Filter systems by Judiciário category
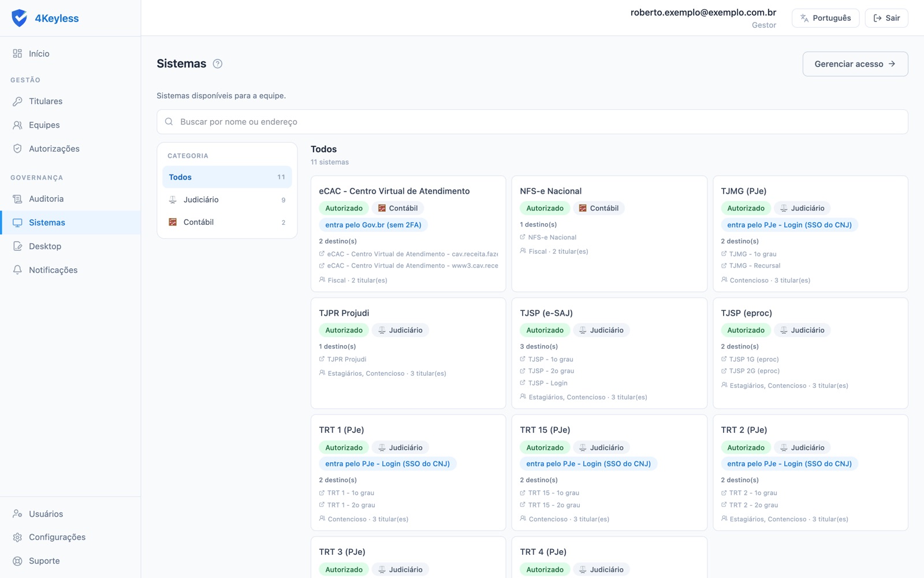Viewport: 924px width, 578px height. (227, 200)
